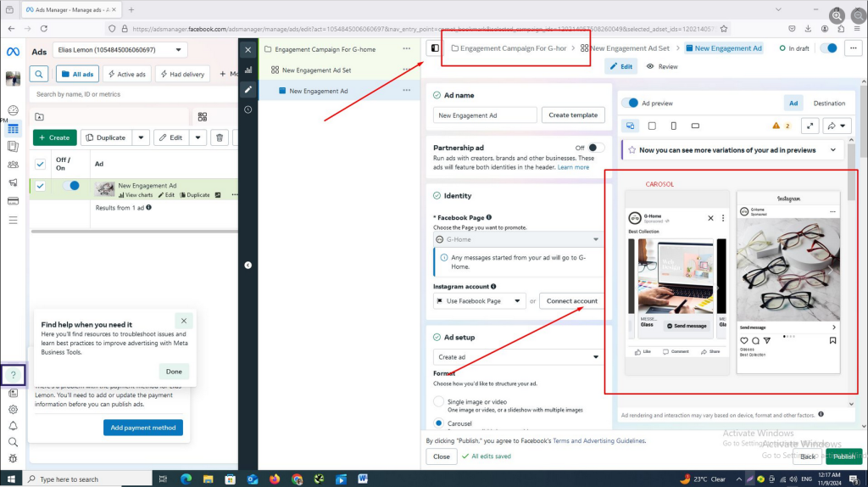Image resolution: width=868 pixels, height=487 pixels.
Task: Toggle the Partnership ad switch
Action: pos(597,148)
